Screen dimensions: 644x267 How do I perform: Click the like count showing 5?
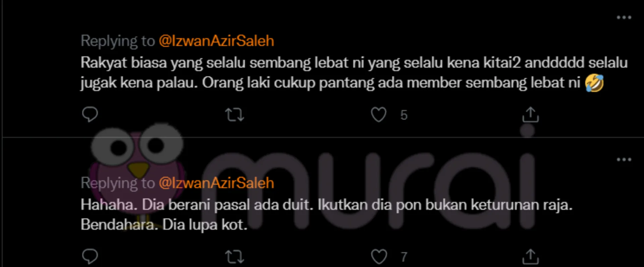pyautogui.click(x=404, y=115)
